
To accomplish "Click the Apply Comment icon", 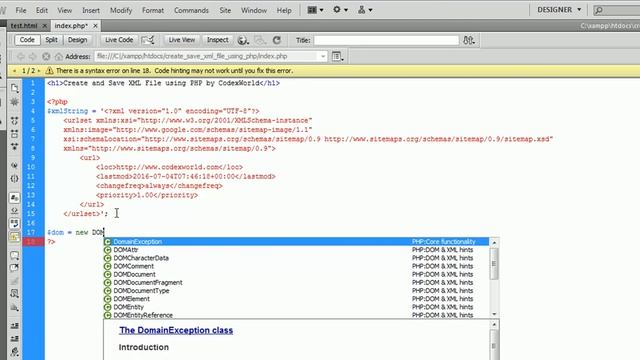I will click(x=15, y=256).
